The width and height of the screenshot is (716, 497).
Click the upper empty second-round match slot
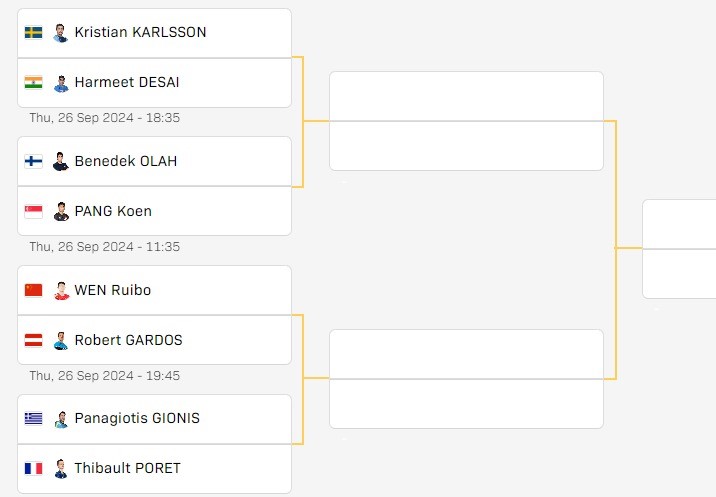[x=466, y=121]
